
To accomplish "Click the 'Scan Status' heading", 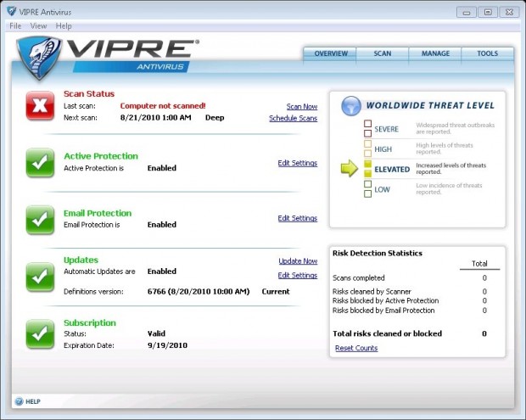I will 89,94.
